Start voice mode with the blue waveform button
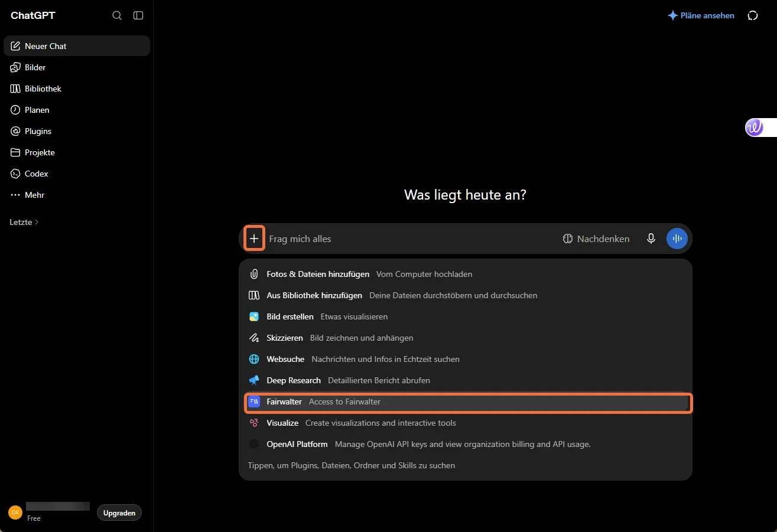Image resolution: width=777 pixels, height=532 pixels. (677, 239)
